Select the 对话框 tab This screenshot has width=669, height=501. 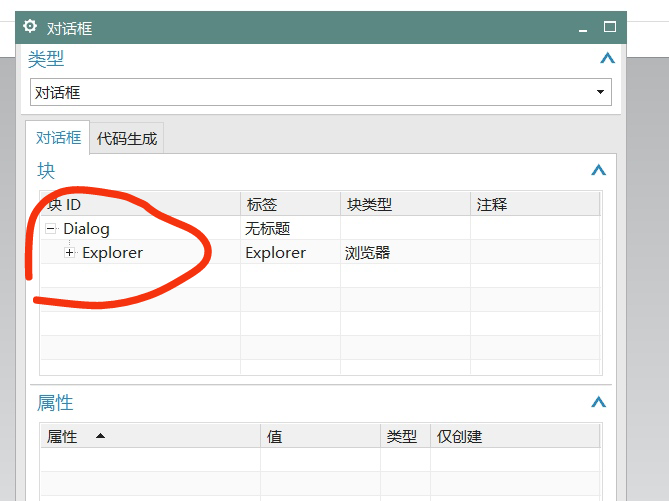point(58,139)
